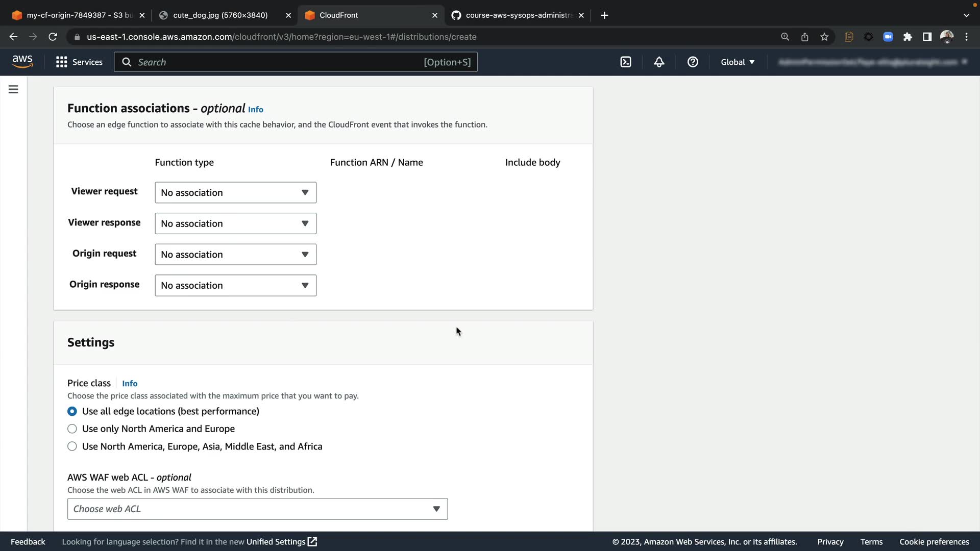980x551 pixels.
Task: Open Origin response function type dropdown
Action: tap(235, 286)
